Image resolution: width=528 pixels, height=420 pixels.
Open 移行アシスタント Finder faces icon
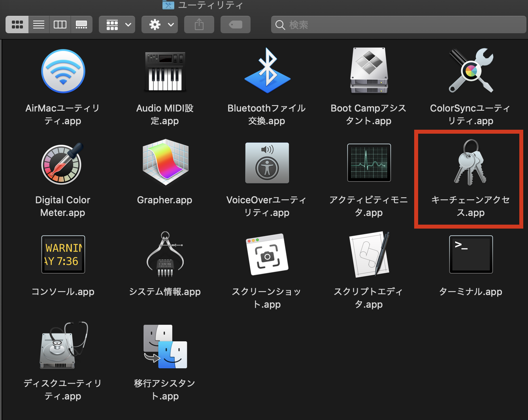coord(165,346)
